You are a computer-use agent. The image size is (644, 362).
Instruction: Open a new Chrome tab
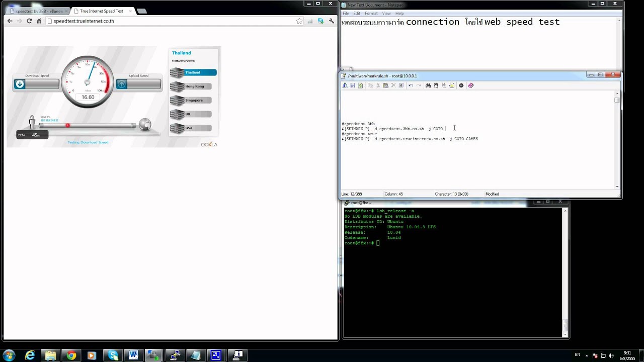click(x=142, y=11)
